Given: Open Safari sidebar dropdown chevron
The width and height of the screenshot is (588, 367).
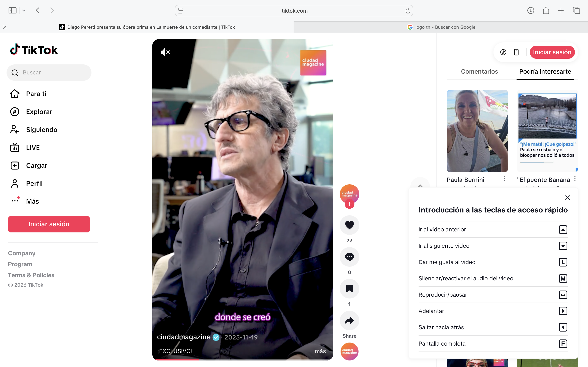Looking at the screenshot, I should click(23, 10).
